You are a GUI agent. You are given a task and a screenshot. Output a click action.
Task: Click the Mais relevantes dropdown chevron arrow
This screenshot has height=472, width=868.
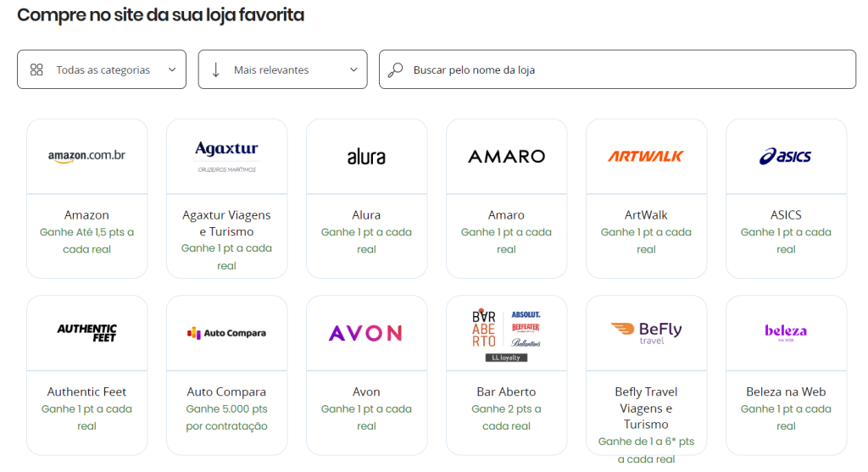(x=353, y=69)
